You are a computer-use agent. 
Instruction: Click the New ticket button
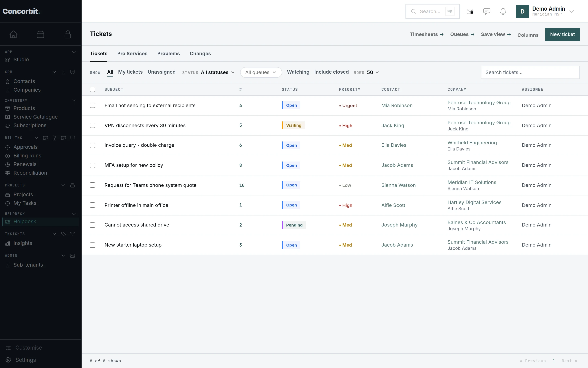tap(562, 34)
